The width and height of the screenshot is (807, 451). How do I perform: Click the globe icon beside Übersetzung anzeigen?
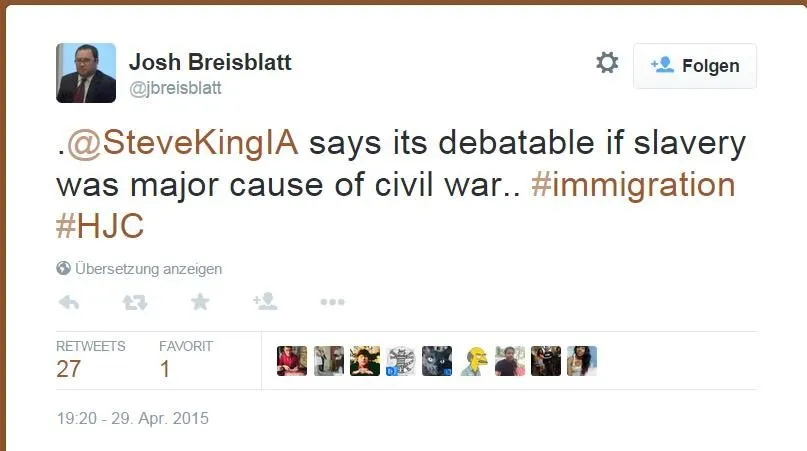coord(63,268)
